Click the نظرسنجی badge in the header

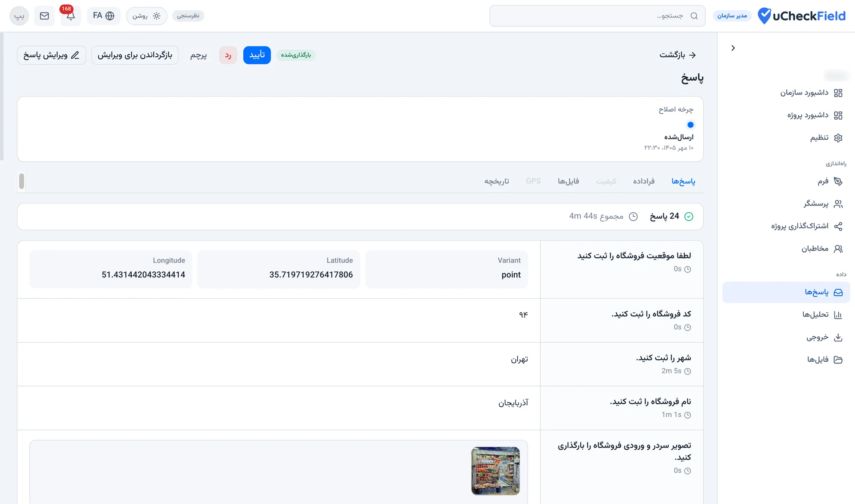coord(188,16)
